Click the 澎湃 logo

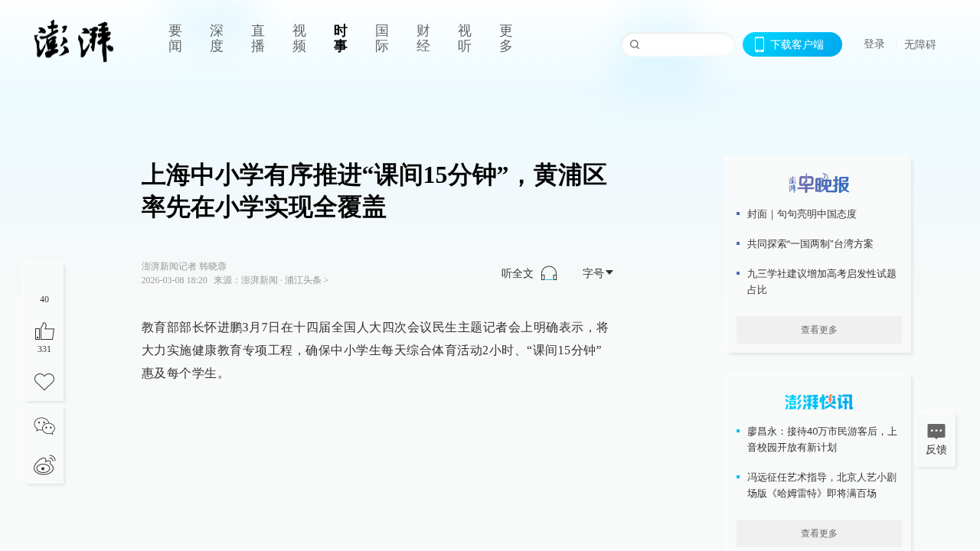pyautogui.click(x=74, y=41)
